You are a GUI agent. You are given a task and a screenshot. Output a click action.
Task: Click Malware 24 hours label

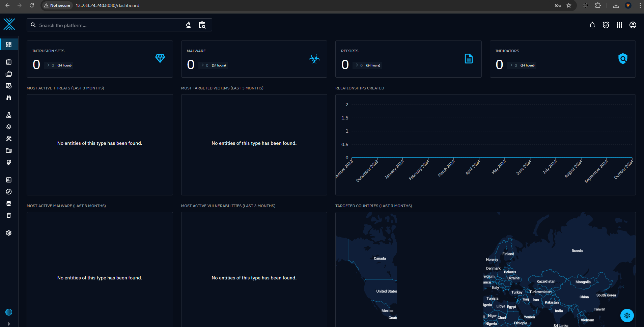[219, 65]
